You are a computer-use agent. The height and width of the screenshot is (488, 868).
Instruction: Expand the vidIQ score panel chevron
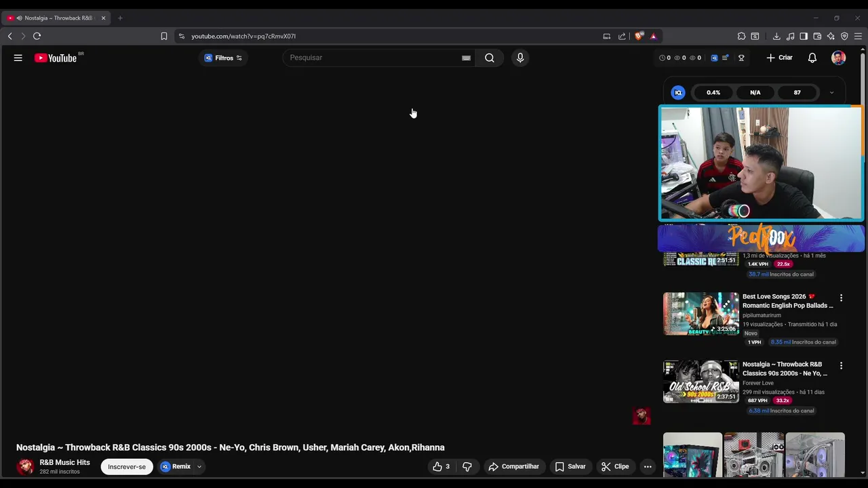(831, 93)
